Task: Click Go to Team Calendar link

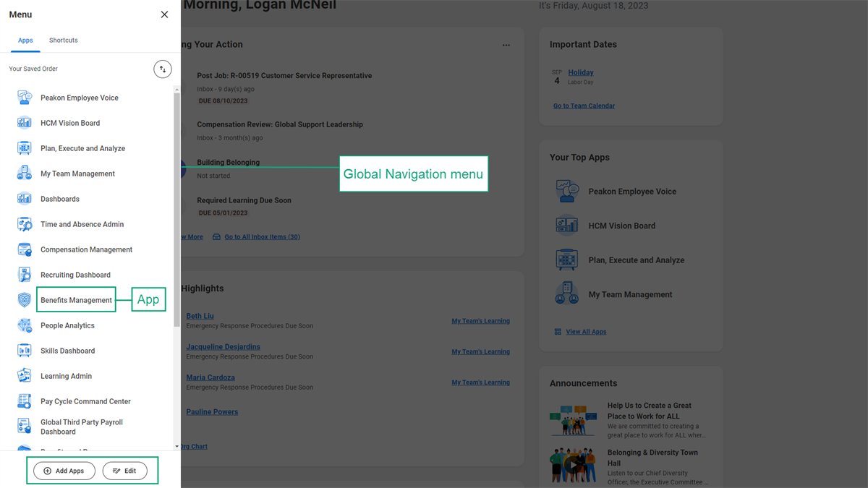Action: tap(584, 106)
